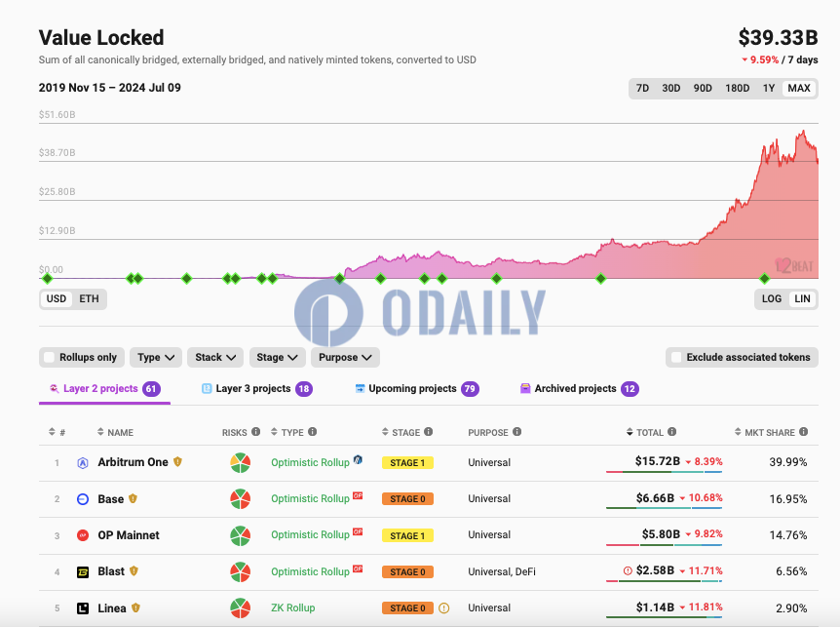
Task: Select the 7D time range
Action: click(642, 89)
